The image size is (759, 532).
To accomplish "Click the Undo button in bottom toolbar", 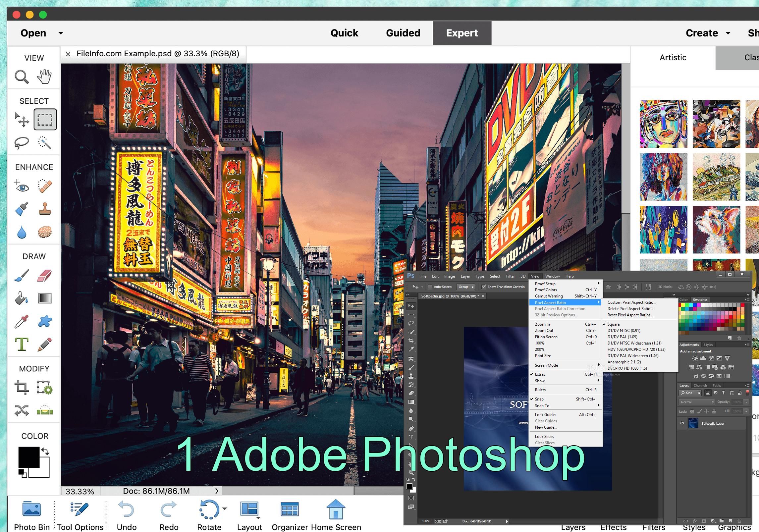I will 126,509.
